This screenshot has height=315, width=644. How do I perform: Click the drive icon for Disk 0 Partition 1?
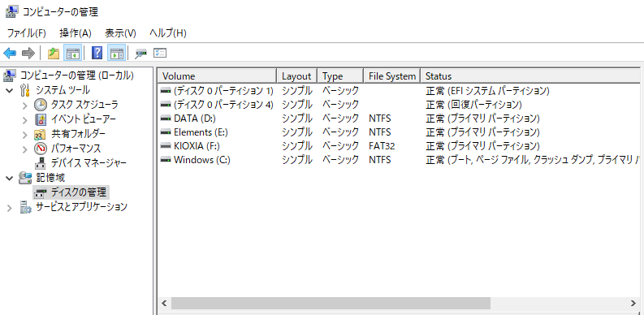[x=166, y=91]
